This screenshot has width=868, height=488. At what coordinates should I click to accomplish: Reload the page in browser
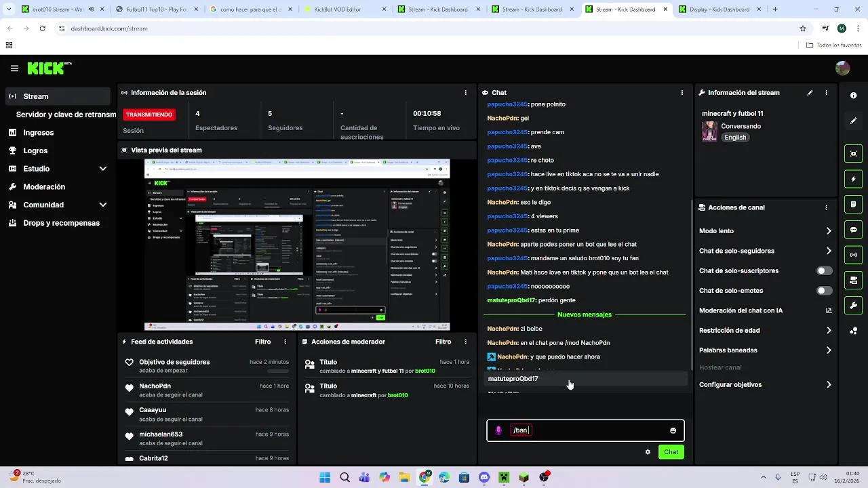(42, 28)
